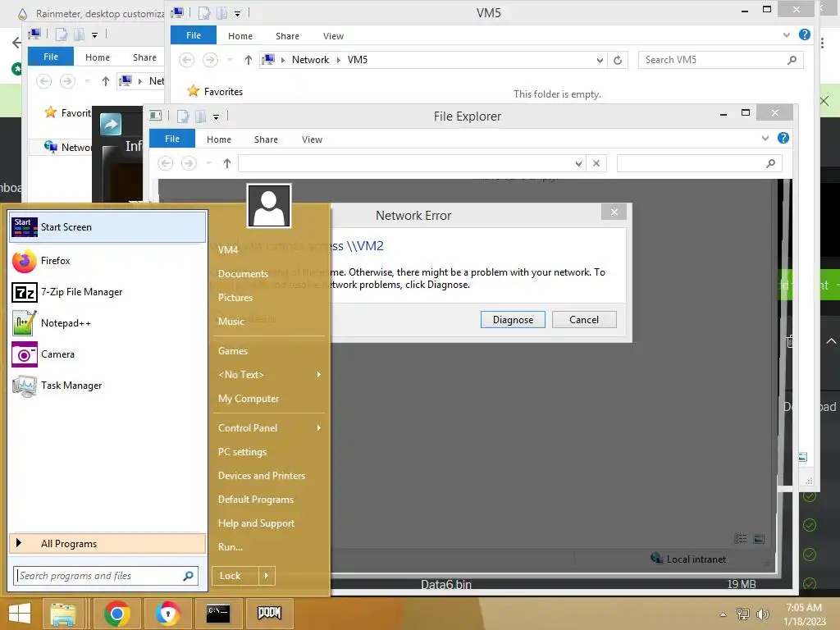Open the Start Screen entry

107,227
